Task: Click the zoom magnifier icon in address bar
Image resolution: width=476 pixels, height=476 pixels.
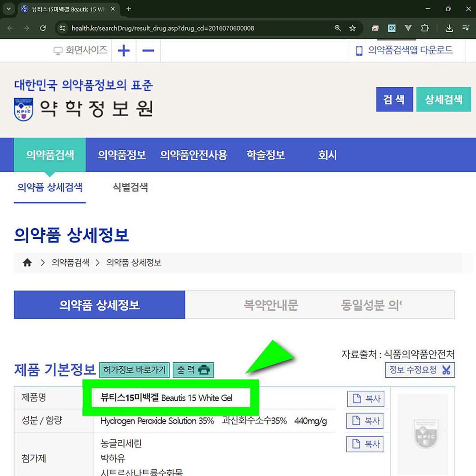Action: pos(338,28)
